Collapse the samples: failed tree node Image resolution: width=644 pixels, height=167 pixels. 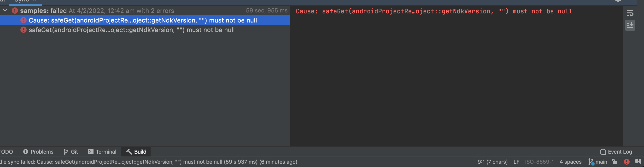coord(5,11)
